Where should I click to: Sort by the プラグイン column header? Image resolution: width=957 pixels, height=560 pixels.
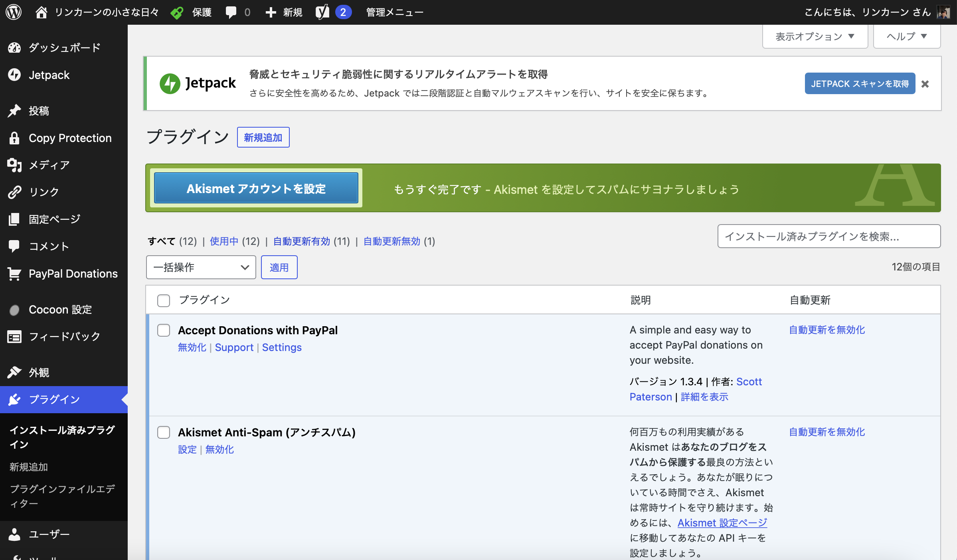tap(204, 300)
